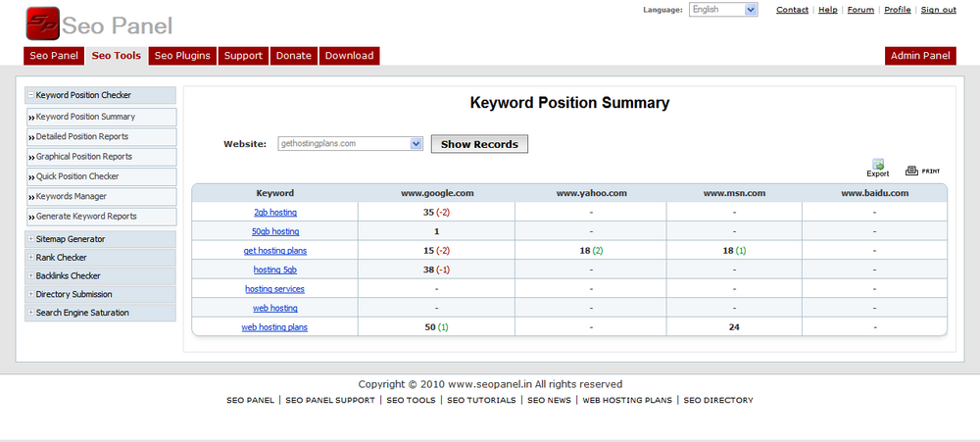Open the WEB HOSTING PLANS footer link
The width and height of the screenshot is (980, 442).
coord(627,400)
